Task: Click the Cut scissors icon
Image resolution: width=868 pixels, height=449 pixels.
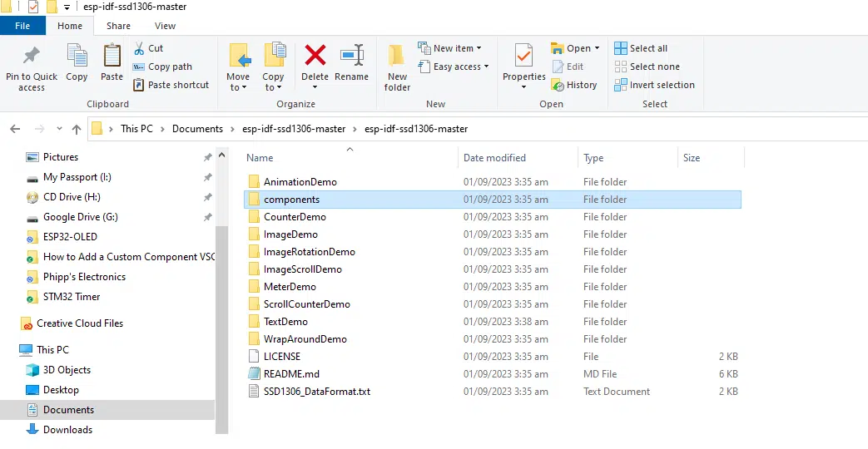Action: point(139,48)
